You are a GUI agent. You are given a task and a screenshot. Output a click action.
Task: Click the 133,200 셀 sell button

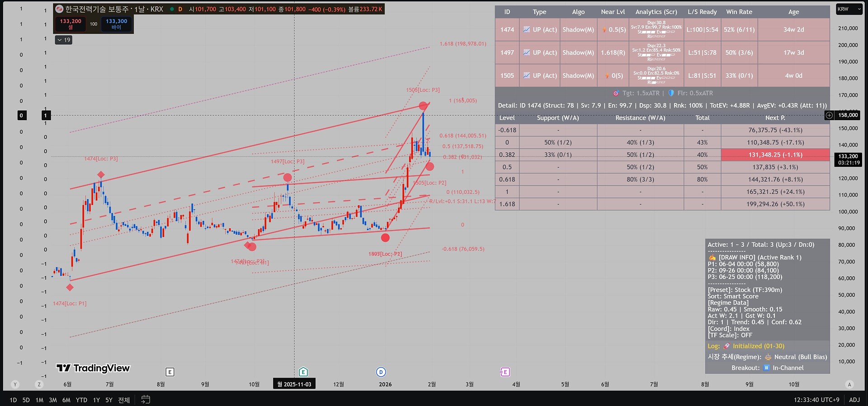[x=71, y=24]
